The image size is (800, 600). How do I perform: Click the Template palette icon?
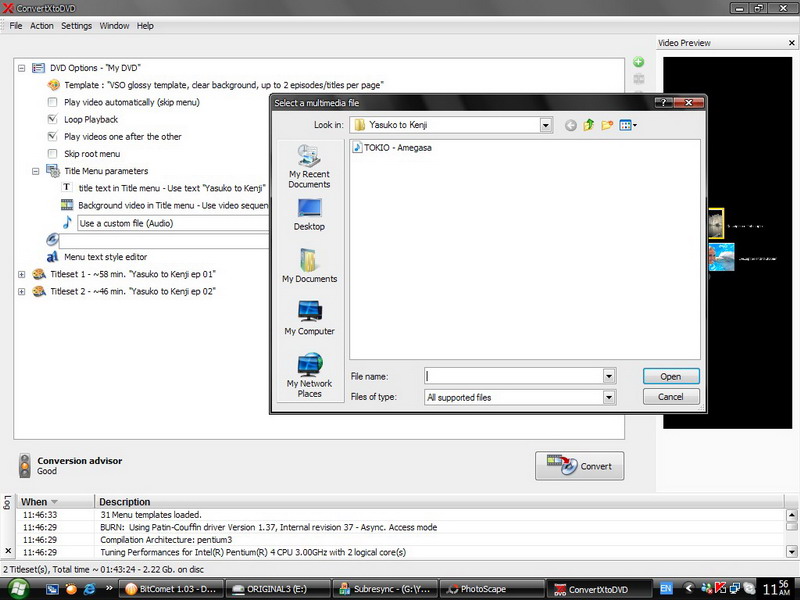point(53,85)
